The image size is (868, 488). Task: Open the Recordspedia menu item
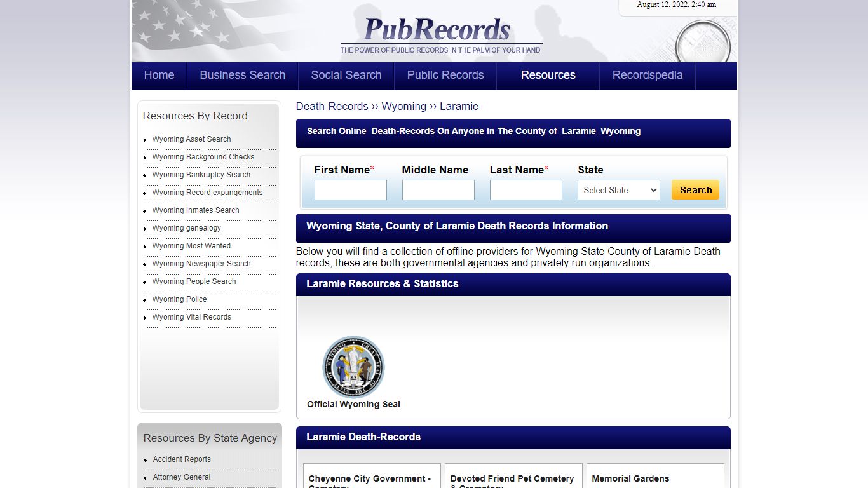pyautogui.click(x=648, y=75)
